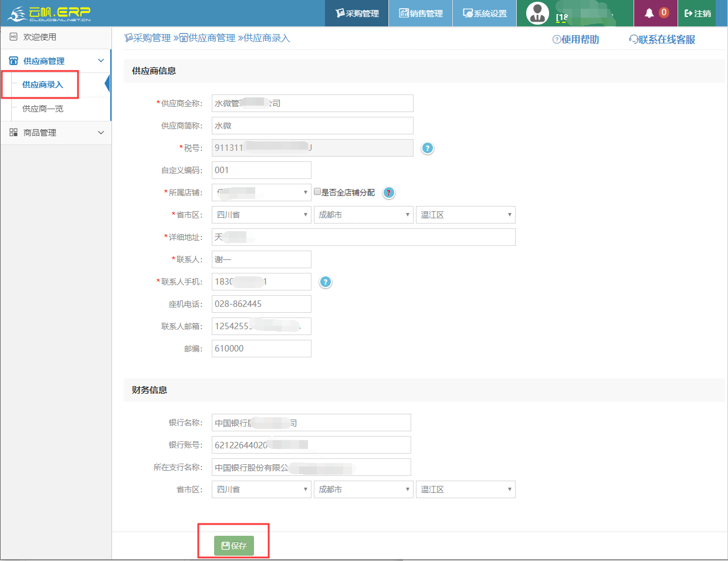The height and width of the screenshot is (561, 728).
Task: Click 注销 logout button
Action: click(x=697, y=13)
